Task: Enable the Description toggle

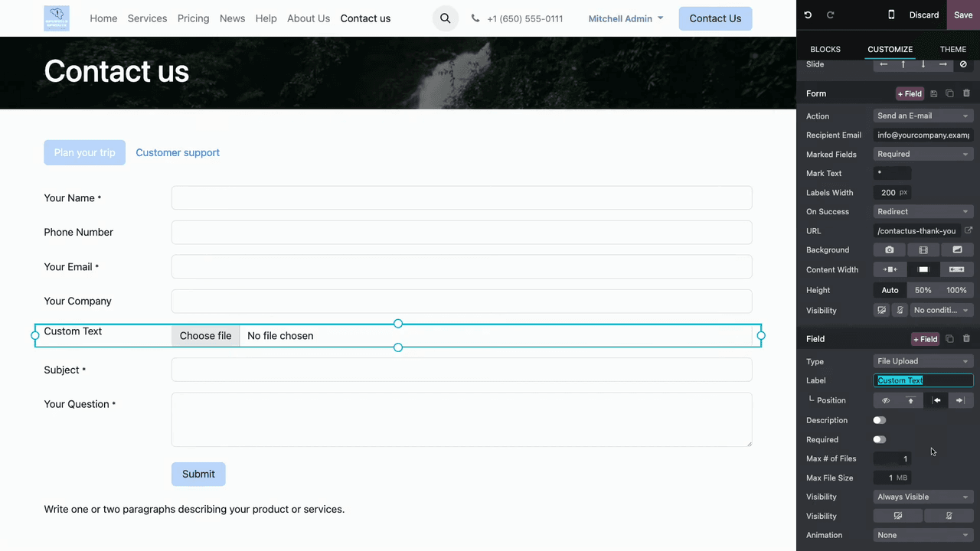Action: (x=880, y=420)
